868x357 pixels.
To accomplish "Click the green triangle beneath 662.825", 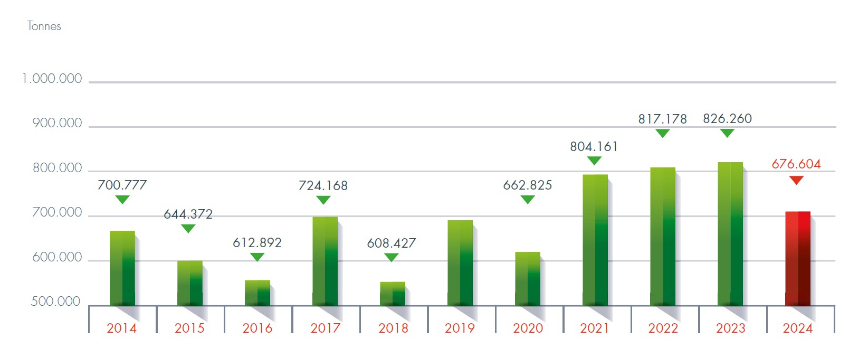I will coord(528,199).
